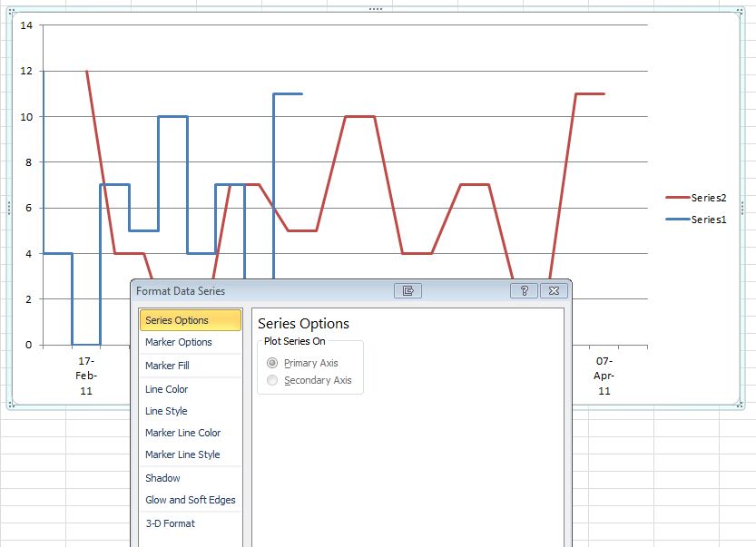Screen dimensions: 756x547
Task: Switch to the Marker Options section
Action: click(179, 342)
